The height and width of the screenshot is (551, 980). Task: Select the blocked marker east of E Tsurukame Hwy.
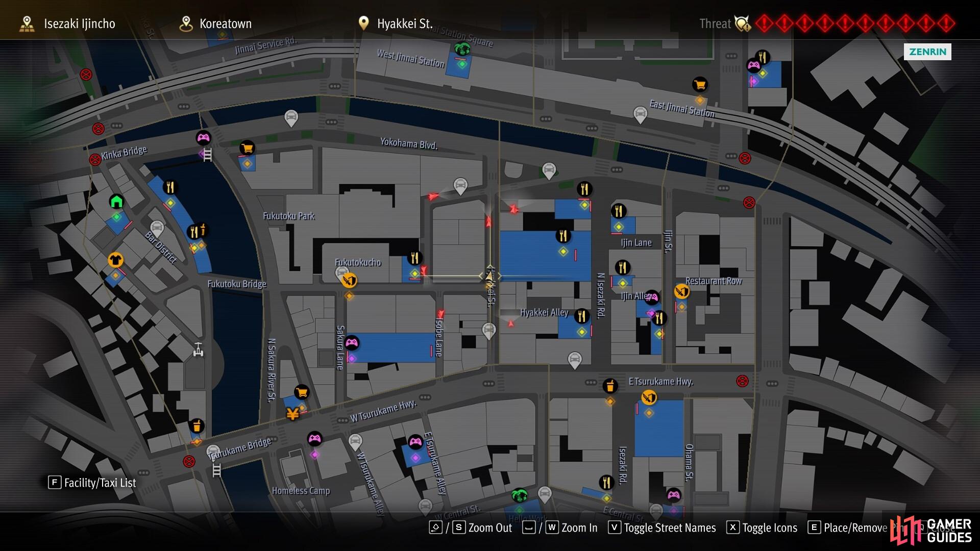point(743,381)
